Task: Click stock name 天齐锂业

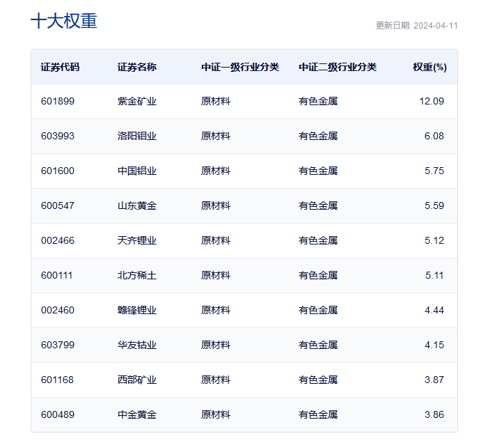Action: 137,240
